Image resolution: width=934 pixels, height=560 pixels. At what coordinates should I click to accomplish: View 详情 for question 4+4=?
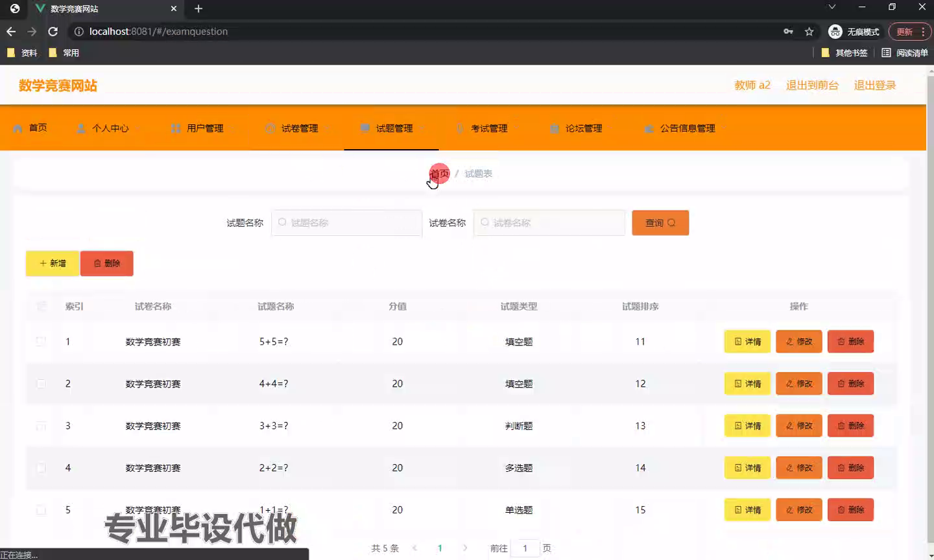(747, 383)
